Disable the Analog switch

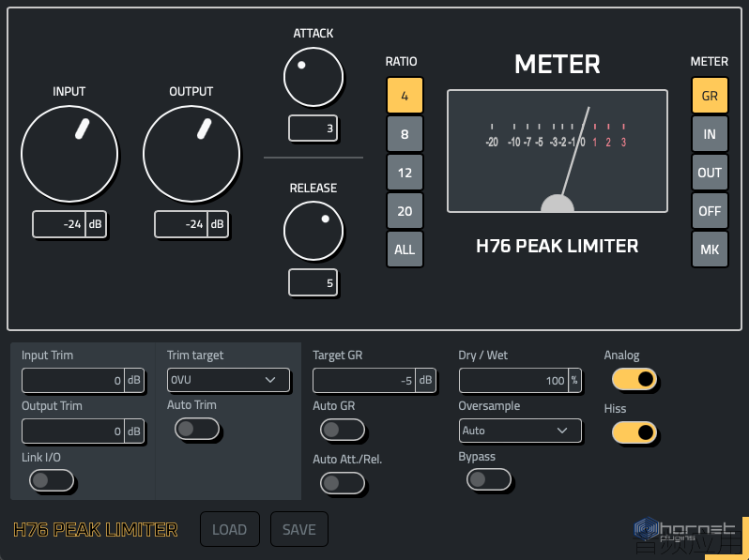(x=634, y=379)
